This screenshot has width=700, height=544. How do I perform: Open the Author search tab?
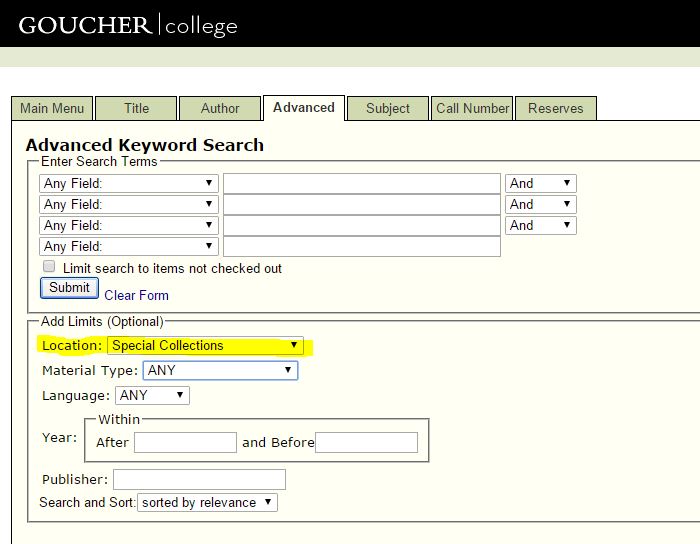[x=220, y=108]
